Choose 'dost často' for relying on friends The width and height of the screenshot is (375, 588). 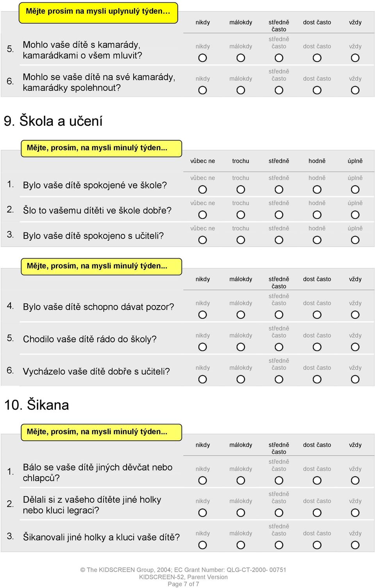[317, 90]
